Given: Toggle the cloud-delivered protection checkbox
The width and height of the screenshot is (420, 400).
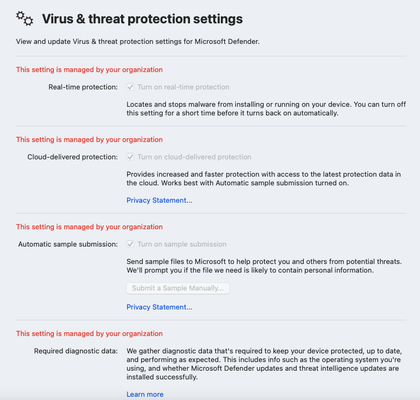Looking at the screenshot, I should [130, 157].
